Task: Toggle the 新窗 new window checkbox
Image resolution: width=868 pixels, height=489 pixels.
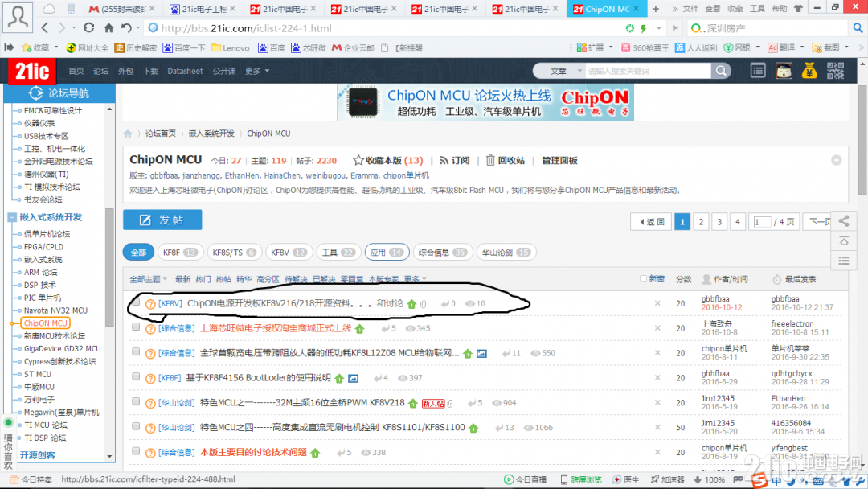Action: pos(643,278)
